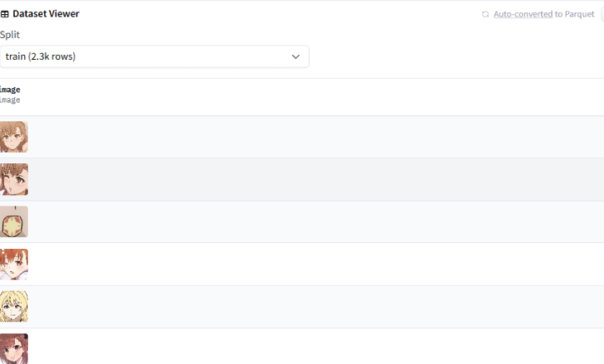This screenshot has width=604, height=364.
Task: Open the Auto-converted link
Action: click(x=523, y=14)
